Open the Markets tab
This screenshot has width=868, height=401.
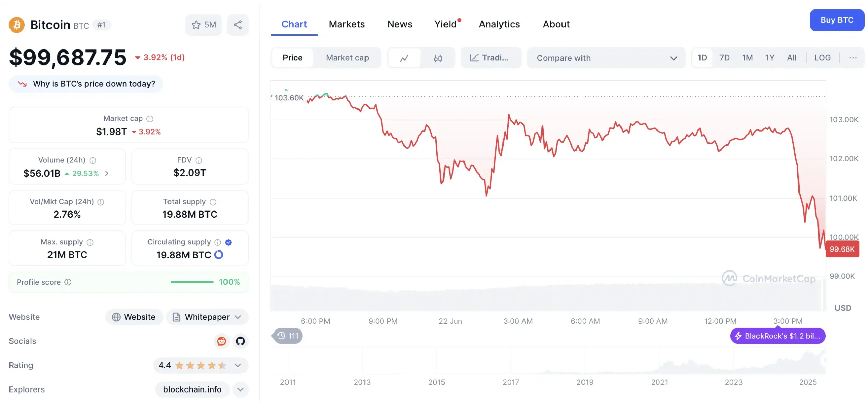[x=347, y=24]
